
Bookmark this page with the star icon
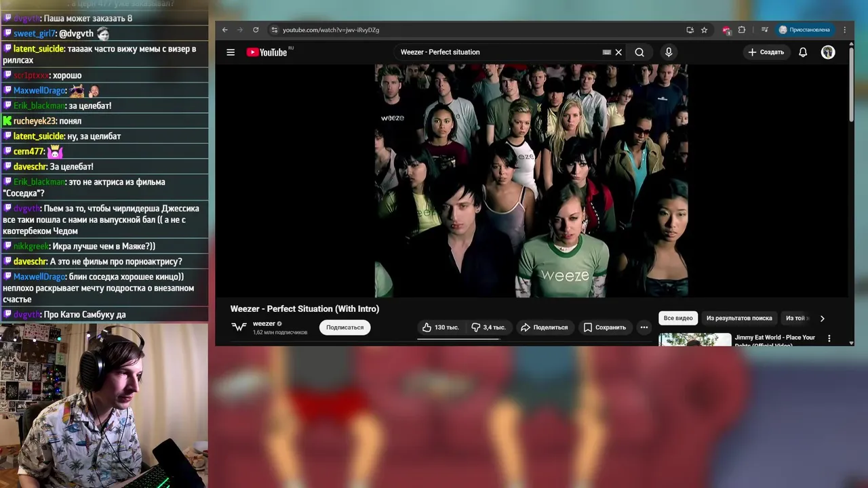click(x=705, y=30)
